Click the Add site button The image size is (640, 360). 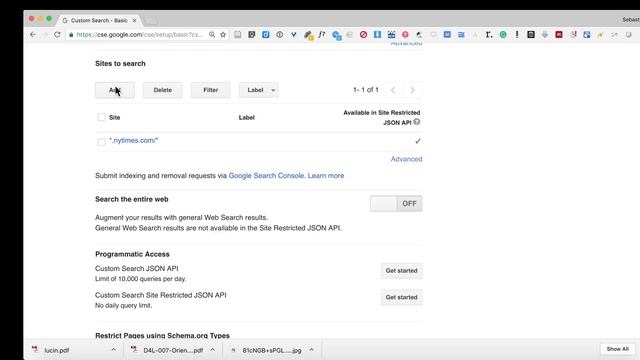(115, 90)
